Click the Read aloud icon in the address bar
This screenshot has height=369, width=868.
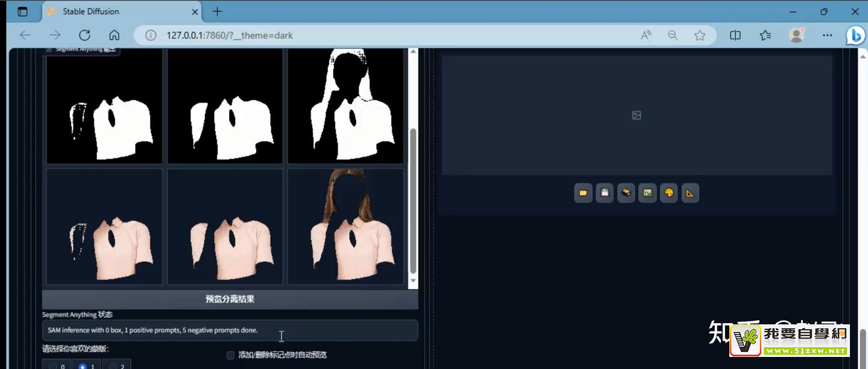tap(646, 36)
